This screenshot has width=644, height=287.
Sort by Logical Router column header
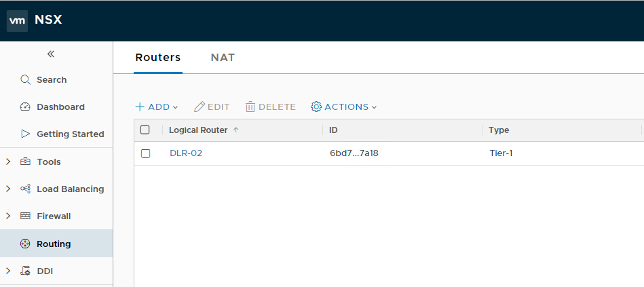(198, 130)
